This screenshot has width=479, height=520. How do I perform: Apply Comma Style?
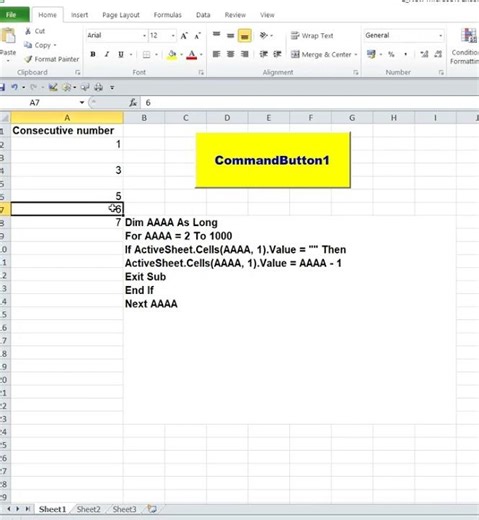(x=405, y=54)
